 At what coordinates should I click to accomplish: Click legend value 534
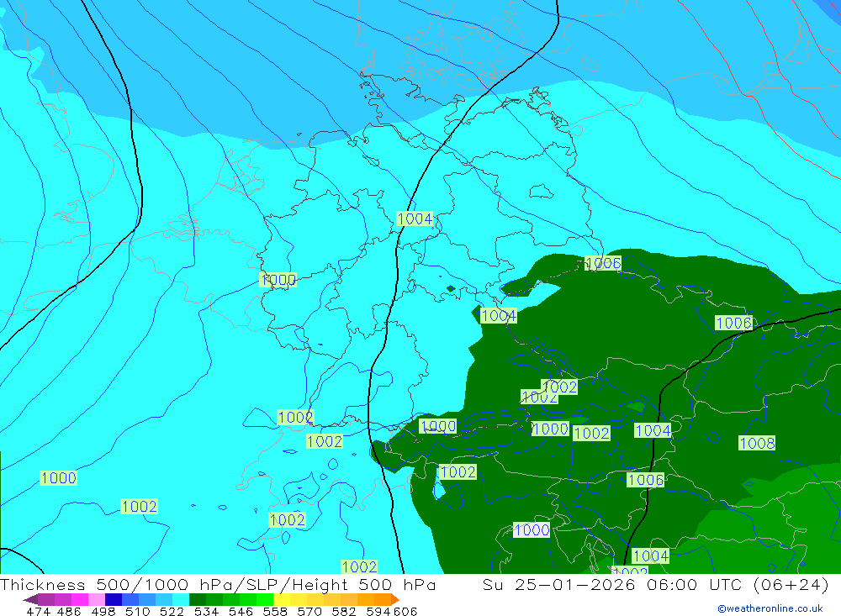[207, 611]
